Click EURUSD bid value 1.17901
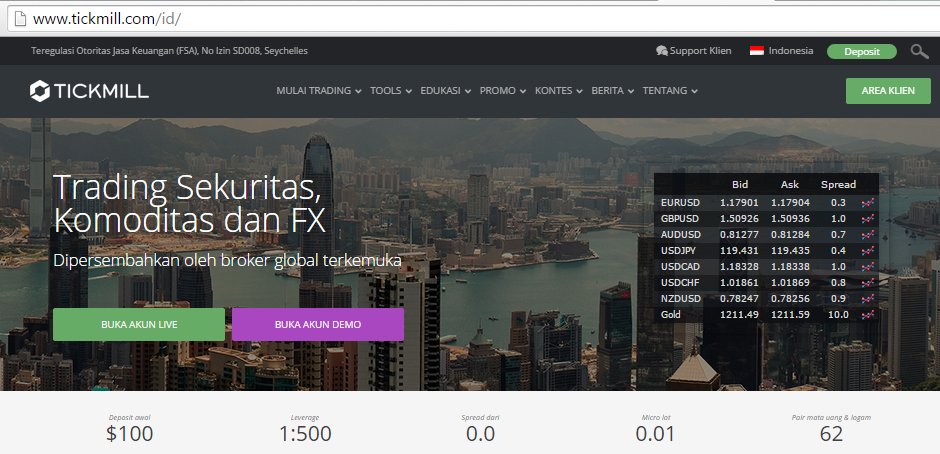The image size is (940, 454). point(739,203)
